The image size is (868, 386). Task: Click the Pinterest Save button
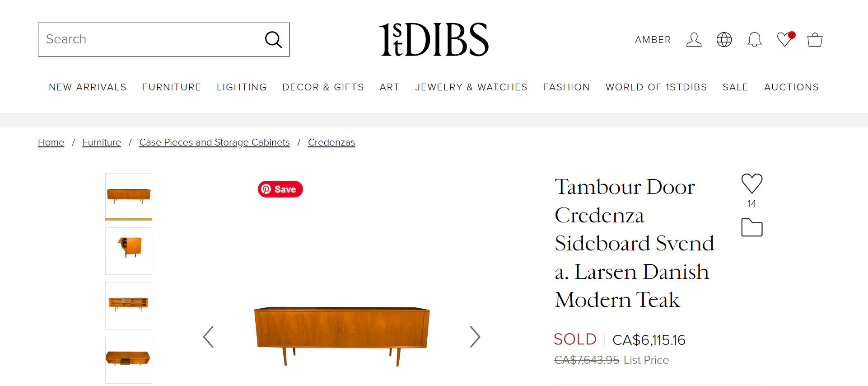click(x=280, y=189)
